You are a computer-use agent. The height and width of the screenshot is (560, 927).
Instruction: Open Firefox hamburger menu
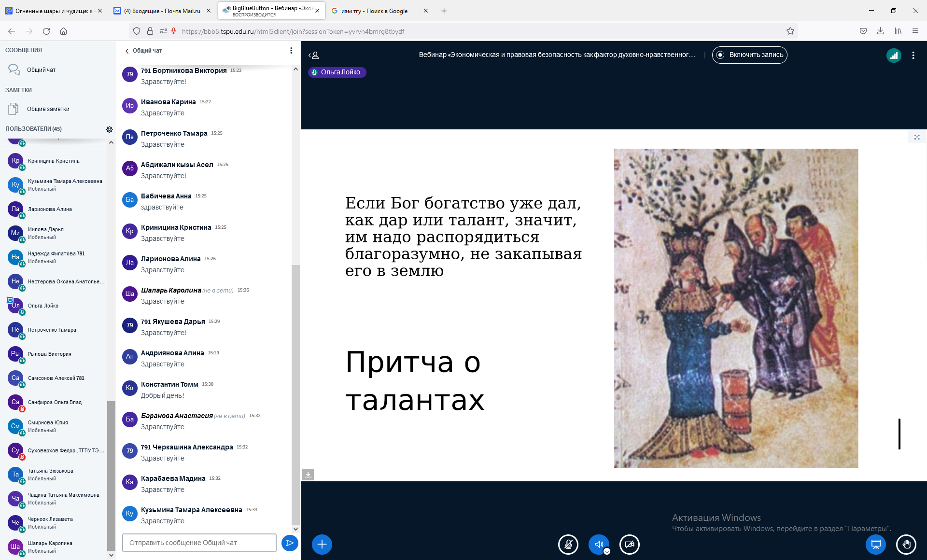pyautogui.click(x=915, y=31)
